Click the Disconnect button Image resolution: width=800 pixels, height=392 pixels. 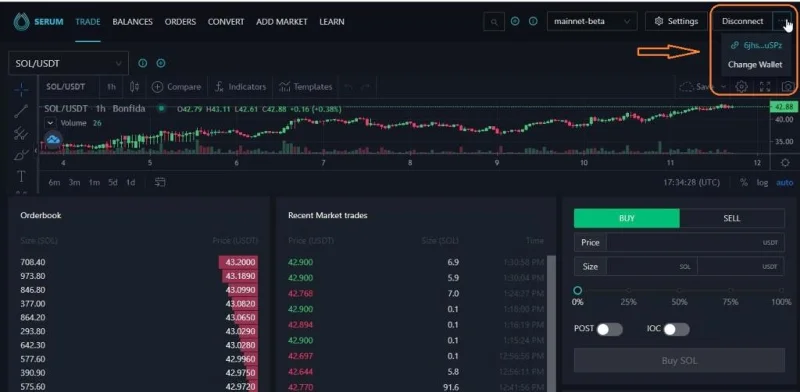(742, 21)
